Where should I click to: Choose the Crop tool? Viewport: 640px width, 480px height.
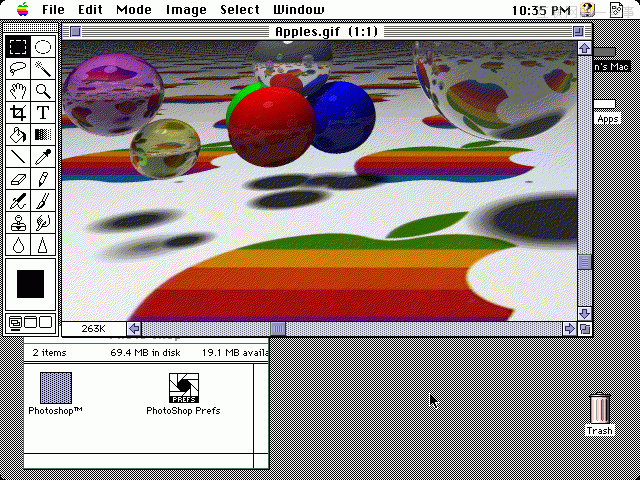tap(18, 112)
